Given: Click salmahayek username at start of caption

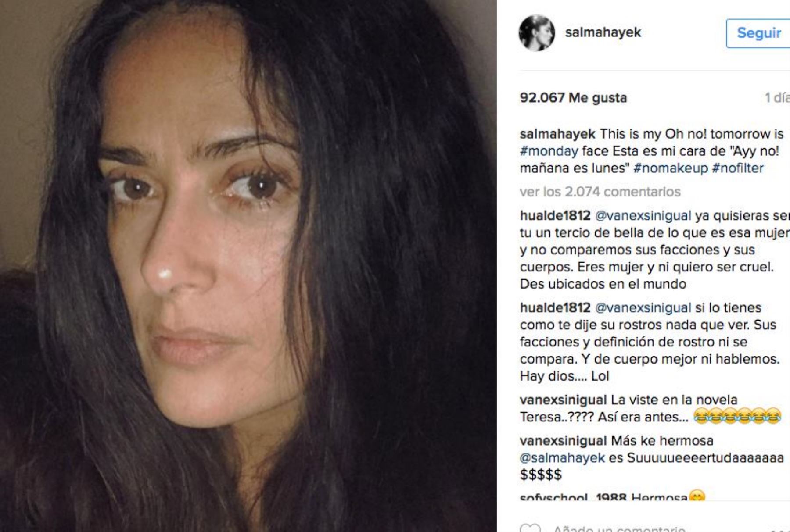Looking at the screenshot, I should click(x=557, y=134).
